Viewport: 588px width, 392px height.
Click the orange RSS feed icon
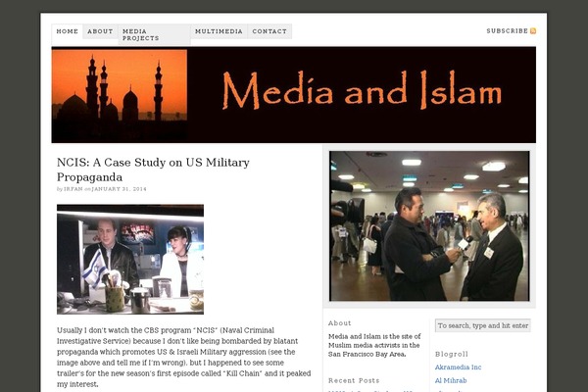click(533, 30)
